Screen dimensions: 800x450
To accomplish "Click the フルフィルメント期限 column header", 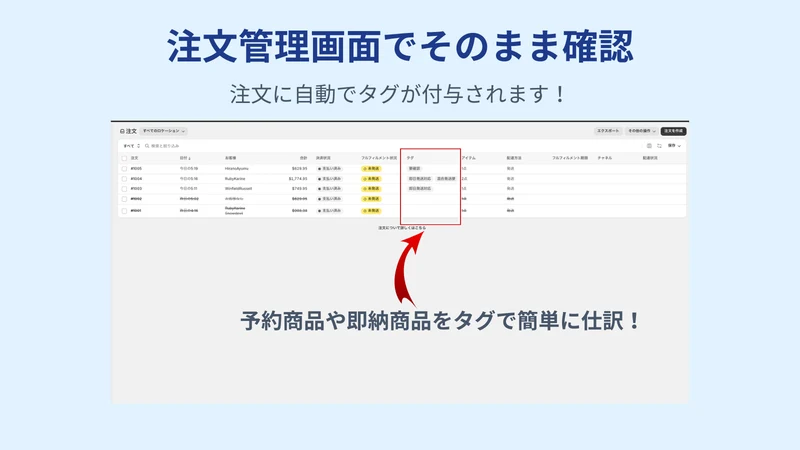I will point(570,158).
